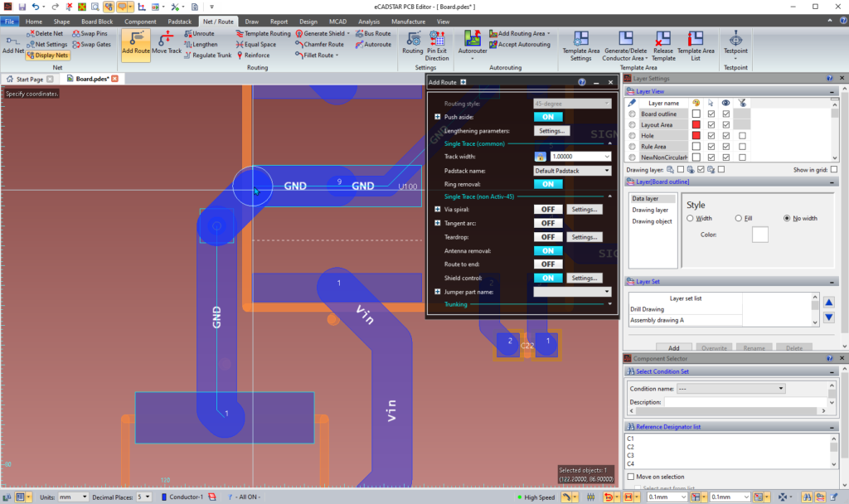Open the Condition name dropdown

[781, 388]
